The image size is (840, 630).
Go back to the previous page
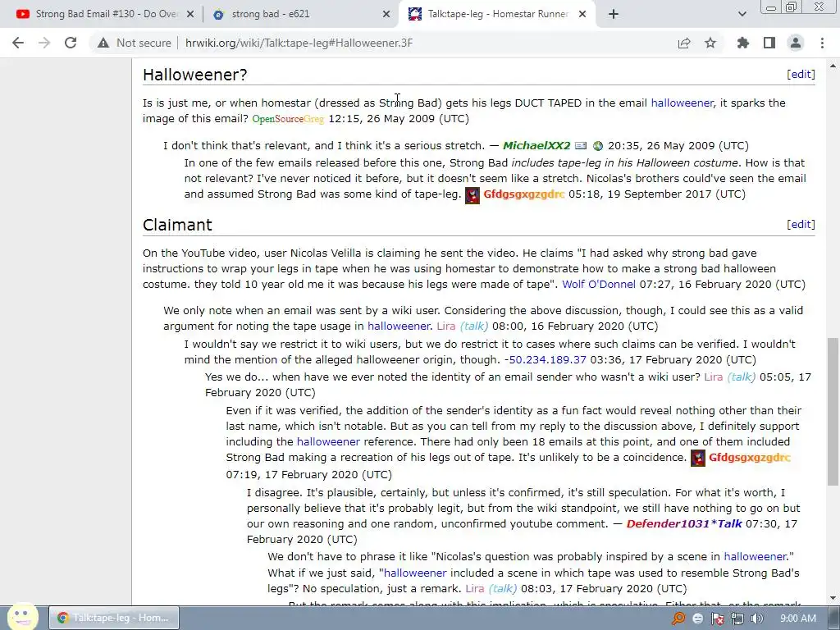[x=18, y=43]
